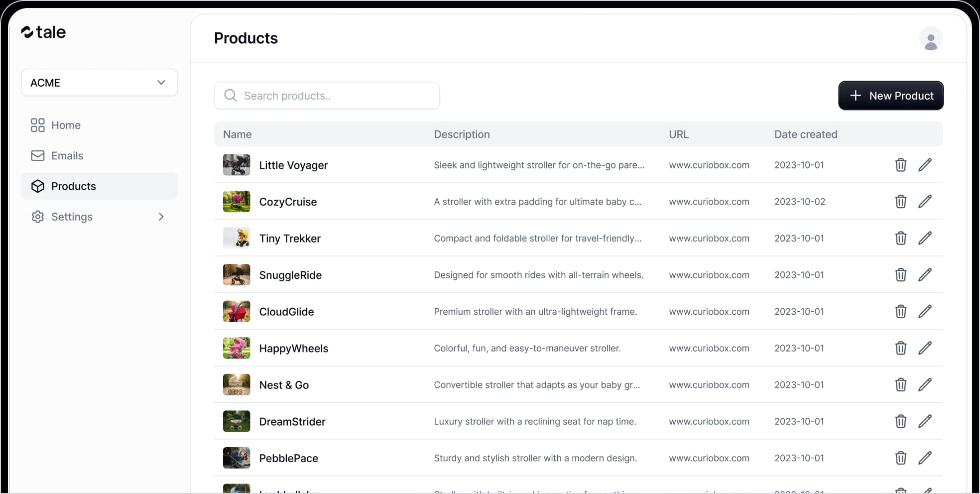Open Settings in sidebar
This screenshot has height=494, width=980.
click(x=100, y=217)
